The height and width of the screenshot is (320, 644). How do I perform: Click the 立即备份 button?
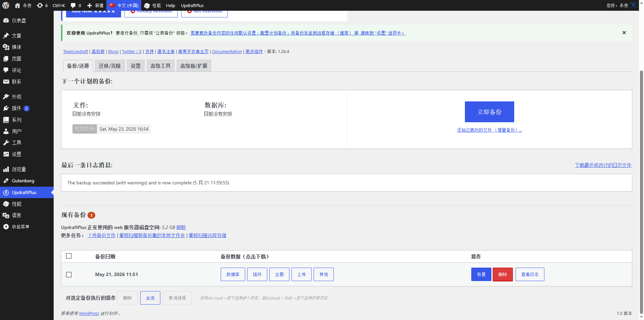point(489,112)
